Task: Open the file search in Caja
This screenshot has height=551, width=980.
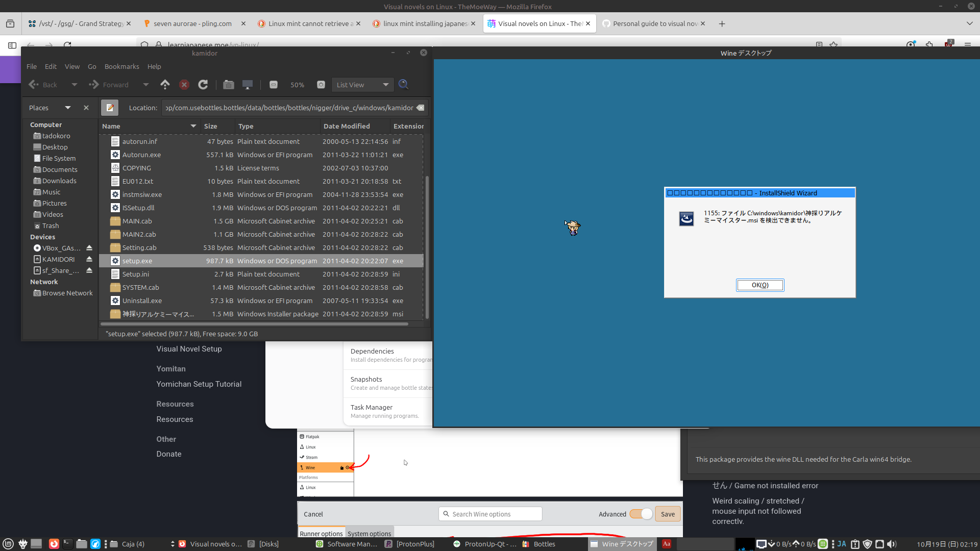Action: point(403,85)
